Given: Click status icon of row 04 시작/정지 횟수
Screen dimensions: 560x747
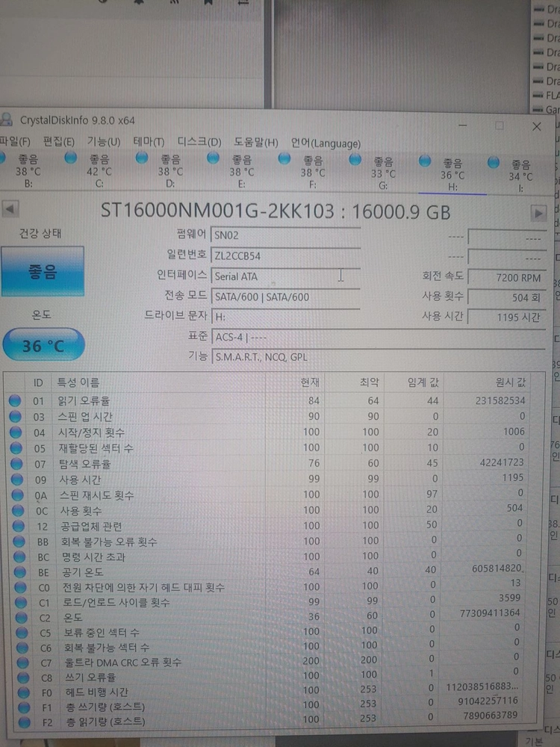Looking at the screenshot, I should [x=16, y=432].
